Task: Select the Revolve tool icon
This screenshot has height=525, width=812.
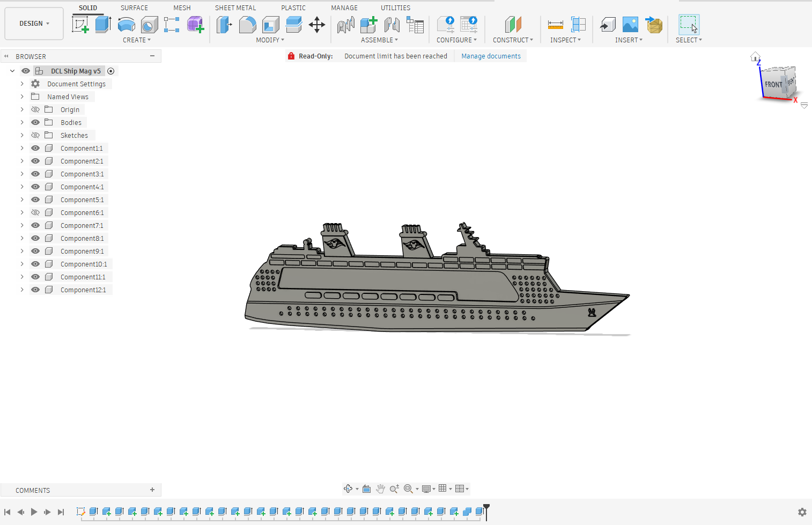Action: tap(126, 25)
